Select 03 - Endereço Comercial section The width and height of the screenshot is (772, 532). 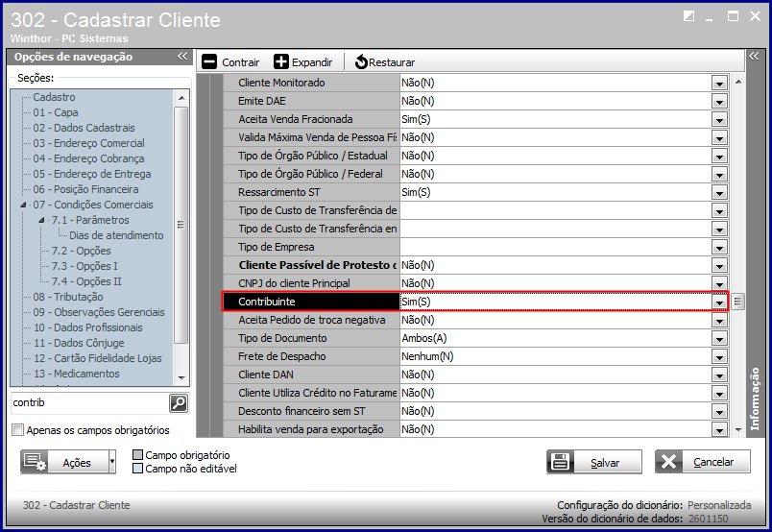coord(88,143)
